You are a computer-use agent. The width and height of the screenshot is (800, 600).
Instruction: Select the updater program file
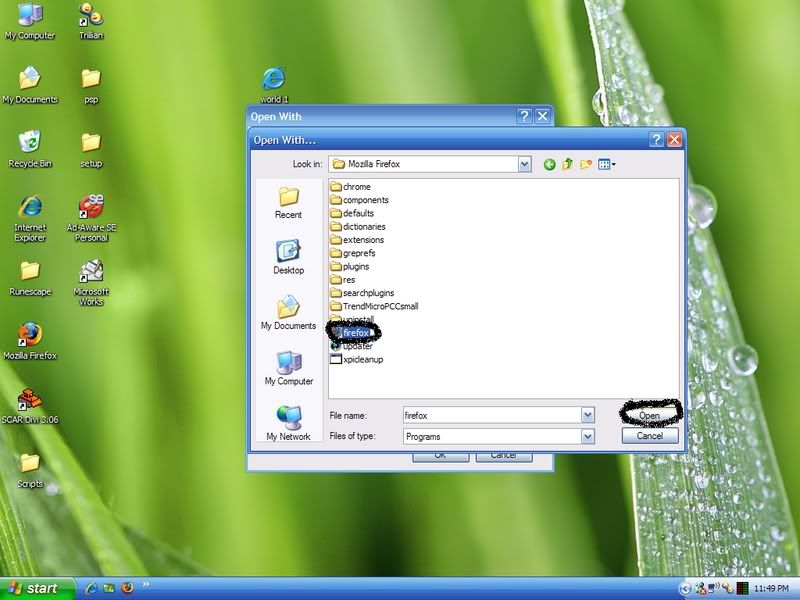coord(357,346)
